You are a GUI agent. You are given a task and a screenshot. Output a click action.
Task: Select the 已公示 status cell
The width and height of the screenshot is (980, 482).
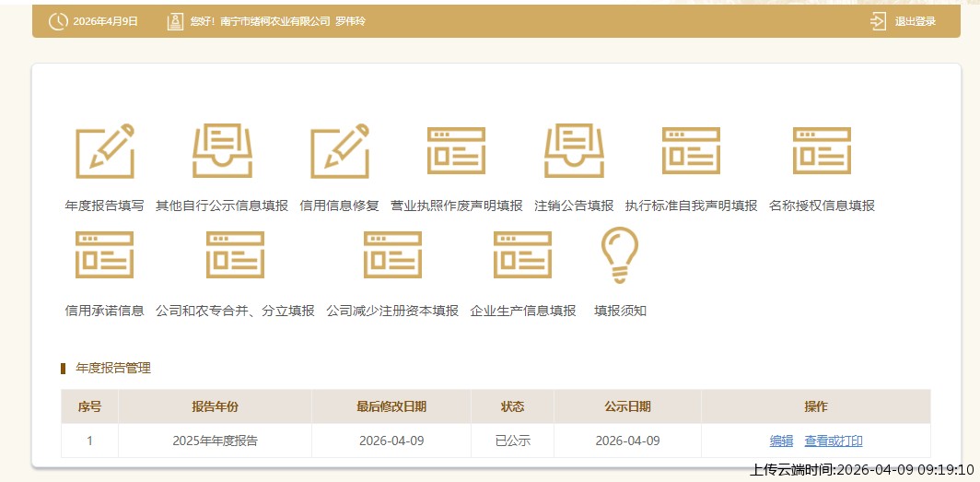coord(512,441)
